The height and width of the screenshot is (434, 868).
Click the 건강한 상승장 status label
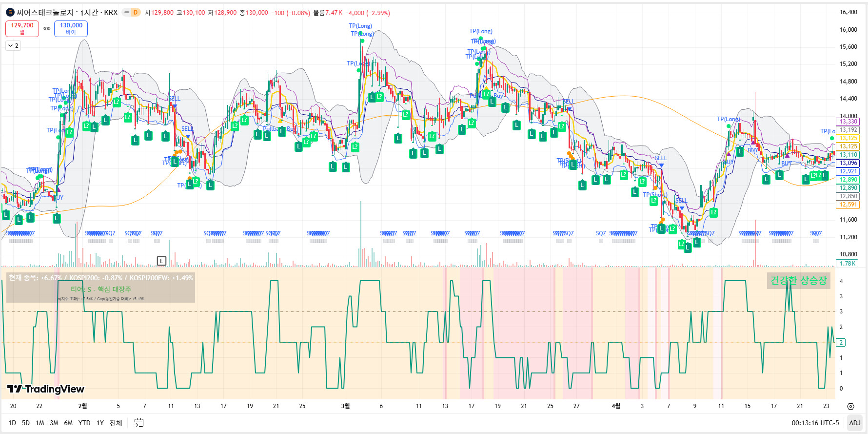[798, 280]
